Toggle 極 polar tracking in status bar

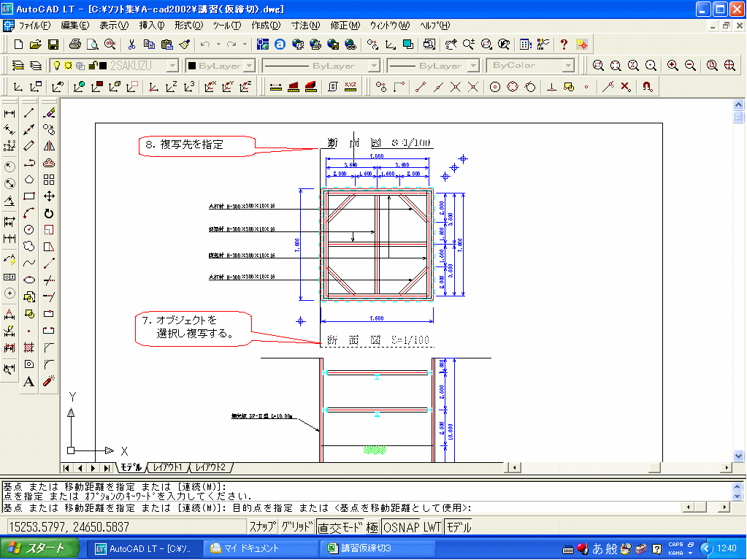(372, 526)
